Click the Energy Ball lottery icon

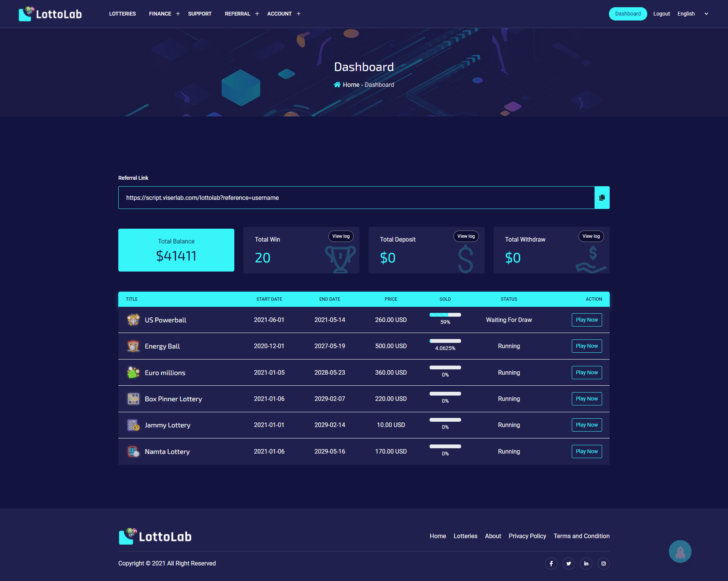click(133, 345)
